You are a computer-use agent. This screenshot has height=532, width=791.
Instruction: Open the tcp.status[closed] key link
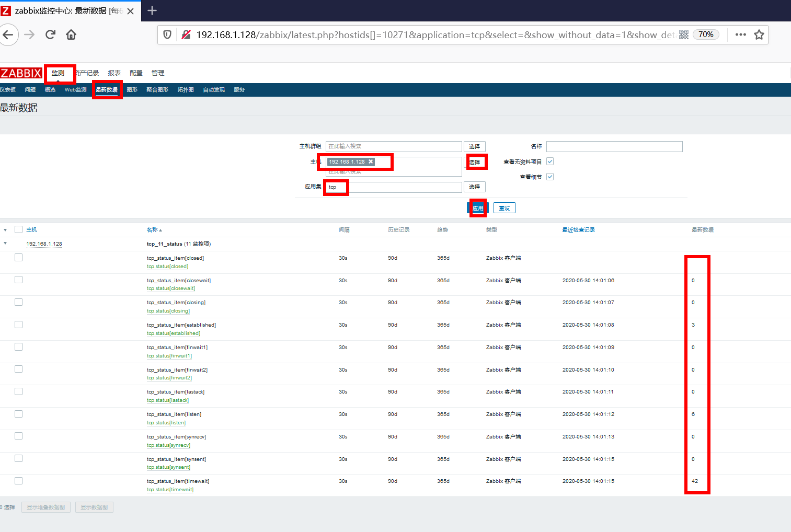point(167,267)
